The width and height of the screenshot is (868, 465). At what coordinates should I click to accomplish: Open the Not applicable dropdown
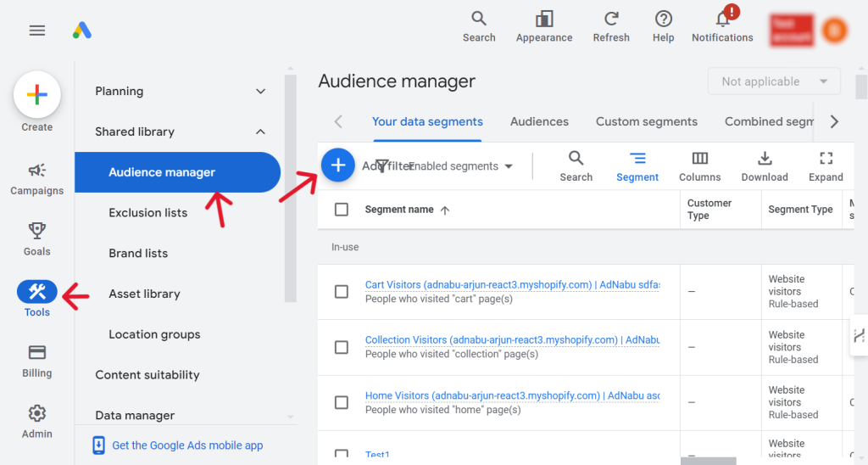click(x=774, y=81)
